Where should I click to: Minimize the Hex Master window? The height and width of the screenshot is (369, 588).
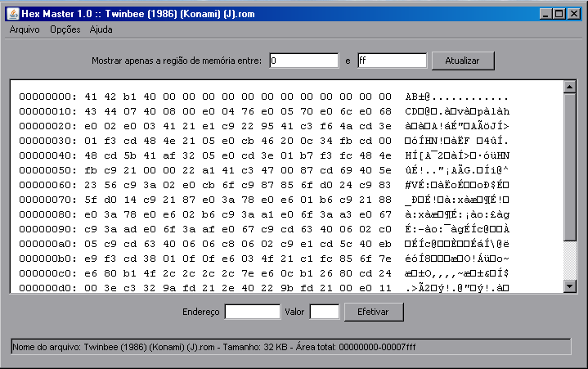(545, 14)
